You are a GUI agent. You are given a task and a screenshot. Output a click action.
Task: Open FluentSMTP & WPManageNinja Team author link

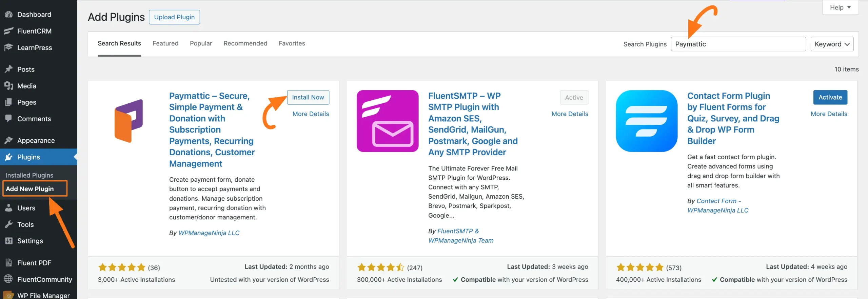[x=461, y=236]
